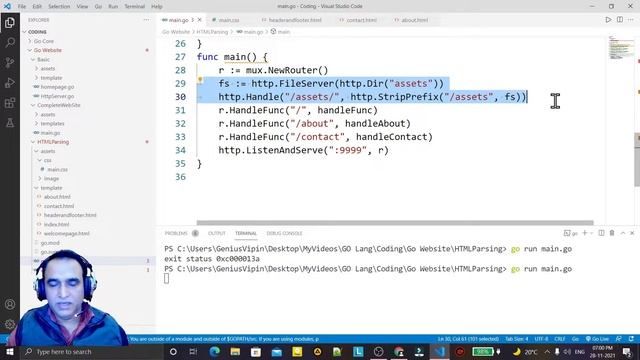This screenshot has height=360, width=640.
Task: Expand the Go Core folder
Action: [41, 41]
